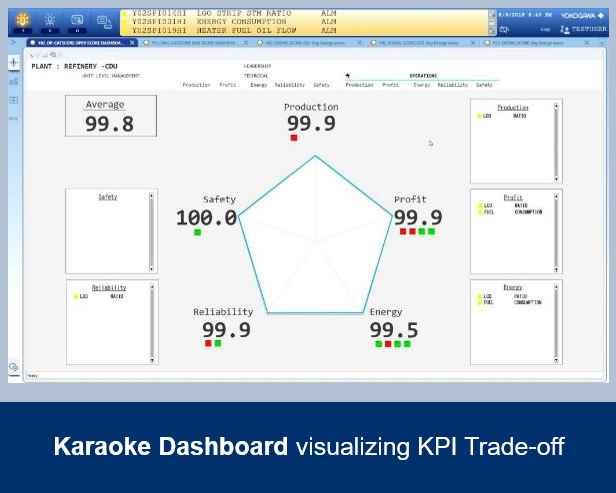Click Production panel scroll-up arrow
616x493 pixels.
point(556,106)
